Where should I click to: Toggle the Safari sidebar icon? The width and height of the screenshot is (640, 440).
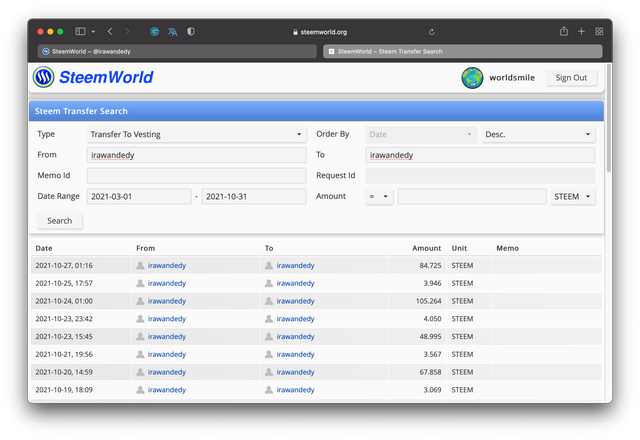point(80,31)
